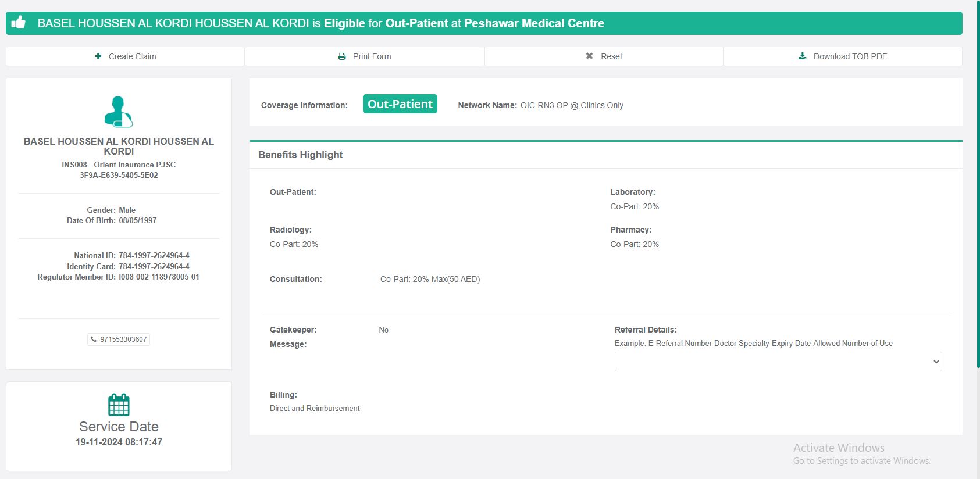Click the Service Date timestamp text
980x479 pixels.
coord(119,442)
